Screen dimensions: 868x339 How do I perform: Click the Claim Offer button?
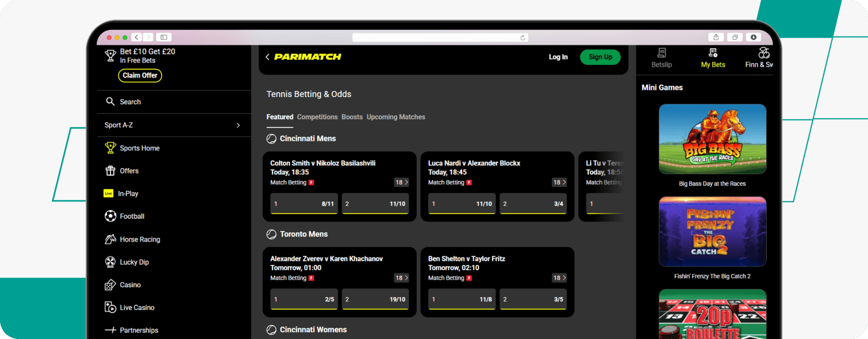[140, 75]
